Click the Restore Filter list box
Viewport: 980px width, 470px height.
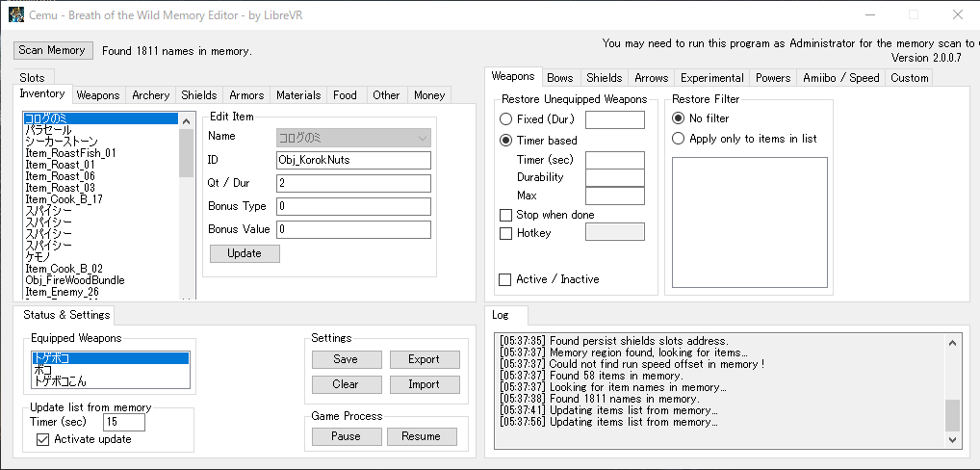tap(749, 222)
